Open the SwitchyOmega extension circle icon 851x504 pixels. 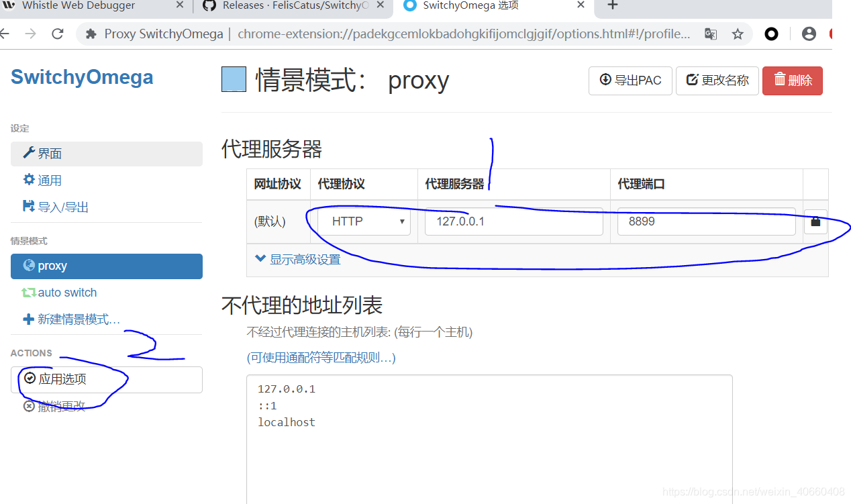pos(772,34)
